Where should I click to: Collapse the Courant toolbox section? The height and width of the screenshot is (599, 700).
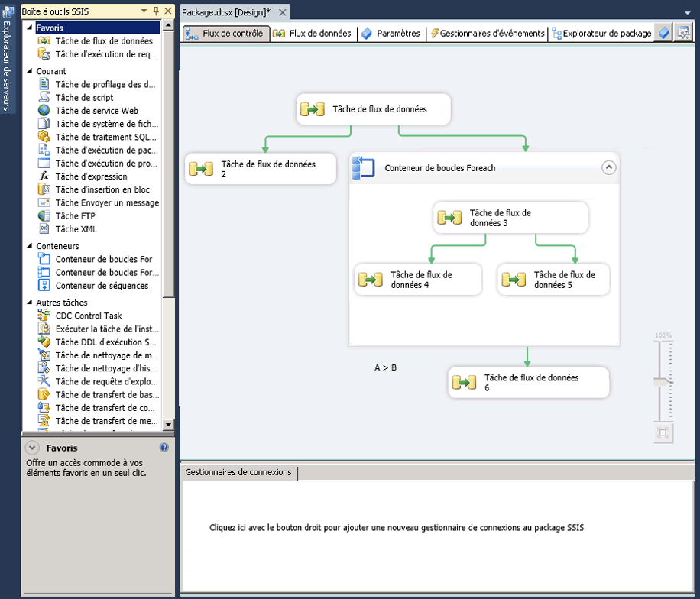click(30, 71)
